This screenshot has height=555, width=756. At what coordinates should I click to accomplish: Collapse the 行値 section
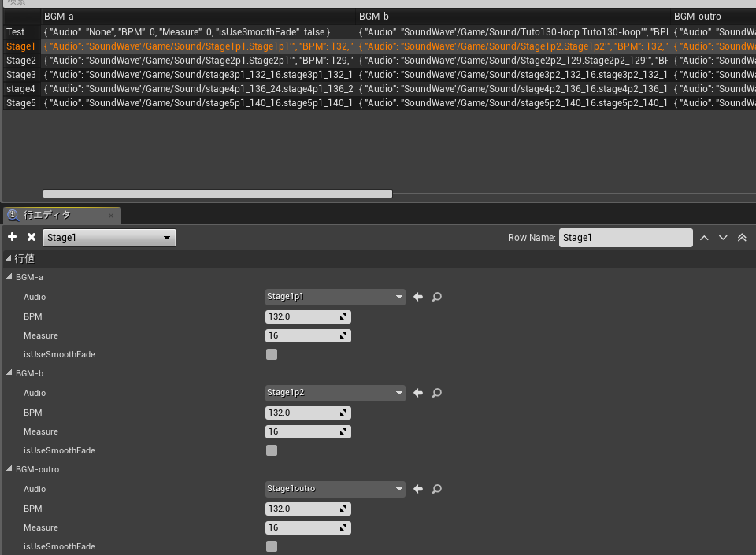pyautogui.click(x=9, y=258)
